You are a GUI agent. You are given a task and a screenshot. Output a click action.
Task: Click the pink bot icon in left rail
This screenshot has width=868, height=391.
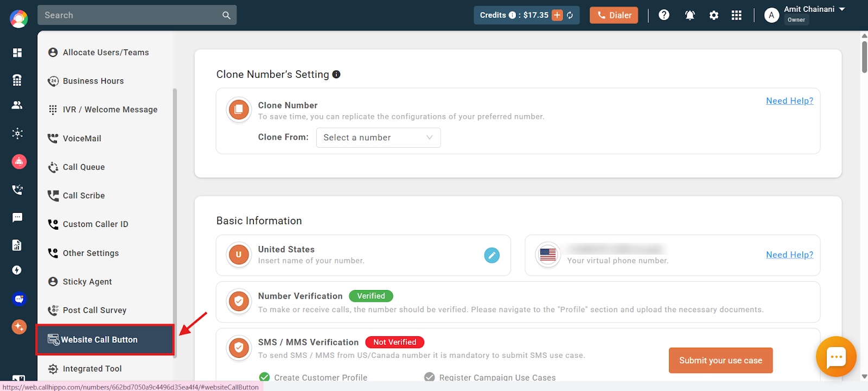pyautogui.click(x=19, y=161)
